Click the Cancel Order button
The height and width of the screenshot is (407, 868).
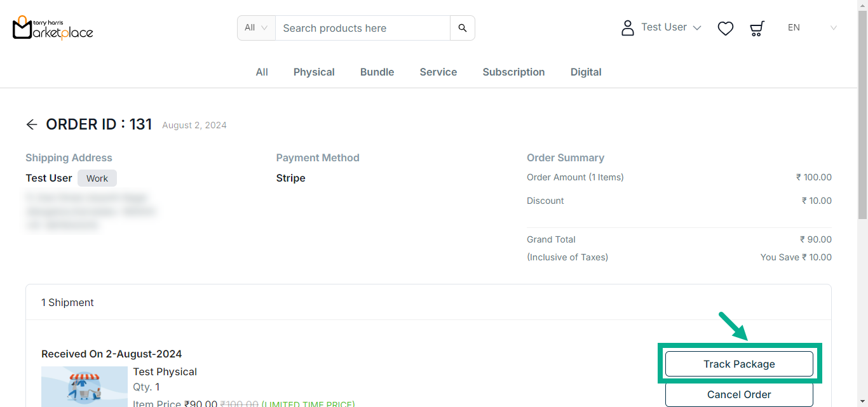pos(739,394)
